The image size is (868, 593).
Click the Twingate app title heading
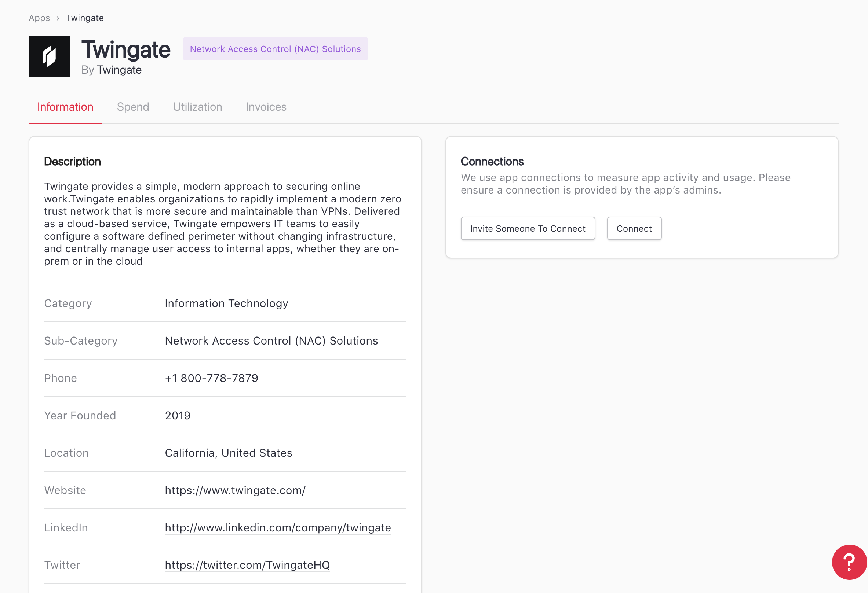126,49
